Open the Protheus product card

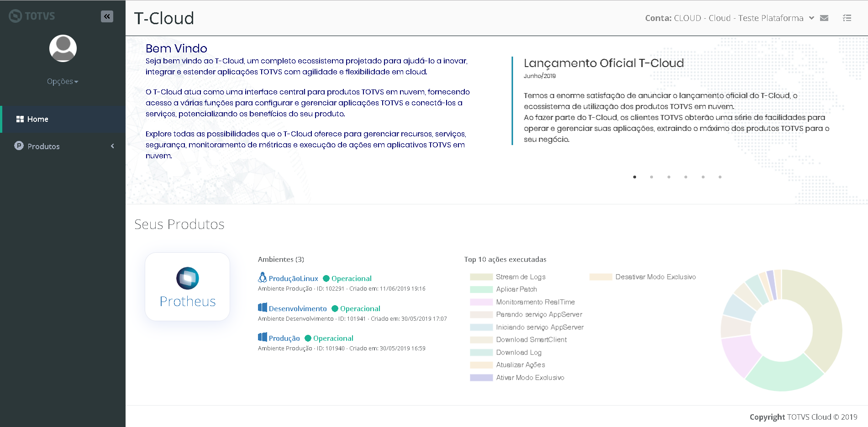(187, 286)
